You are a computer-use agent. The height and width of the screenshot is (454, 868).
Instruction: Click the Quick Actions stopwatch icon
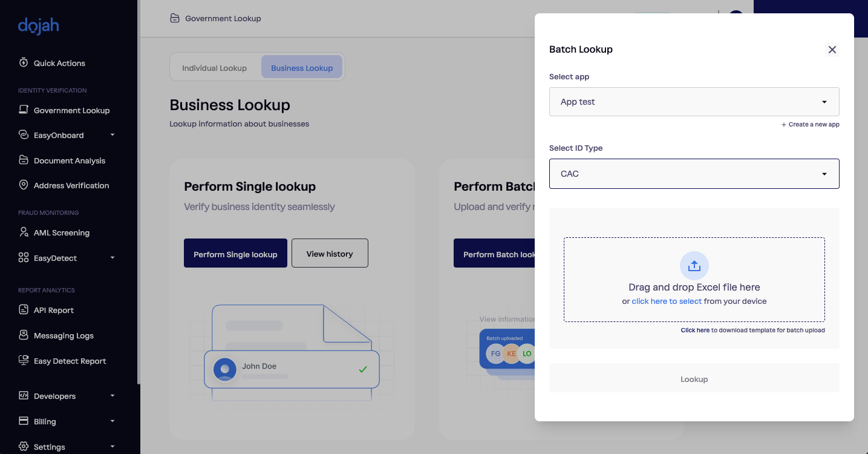coord(24,63)
